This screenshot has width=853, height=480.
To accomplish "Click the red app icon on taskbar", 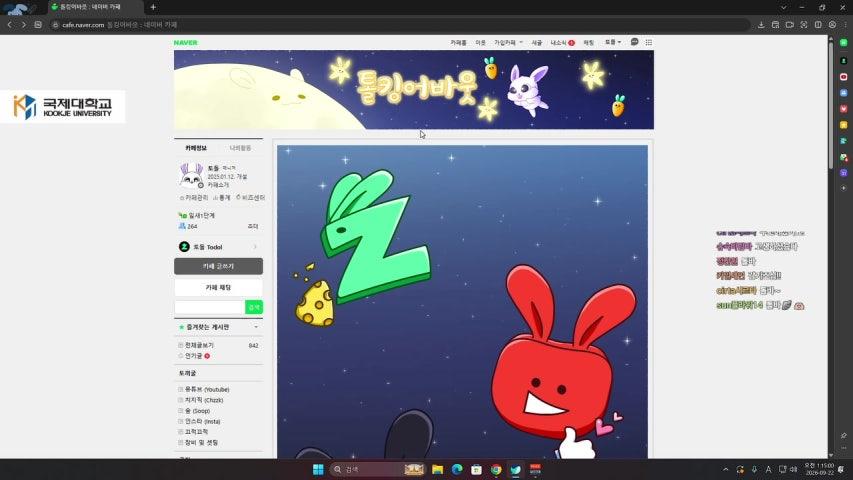I will (535, 469).
